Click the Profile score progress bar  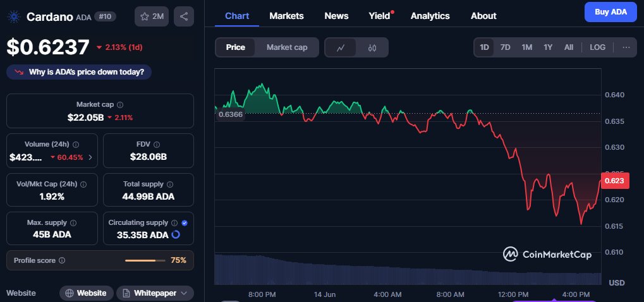click(x=145, y=260)
